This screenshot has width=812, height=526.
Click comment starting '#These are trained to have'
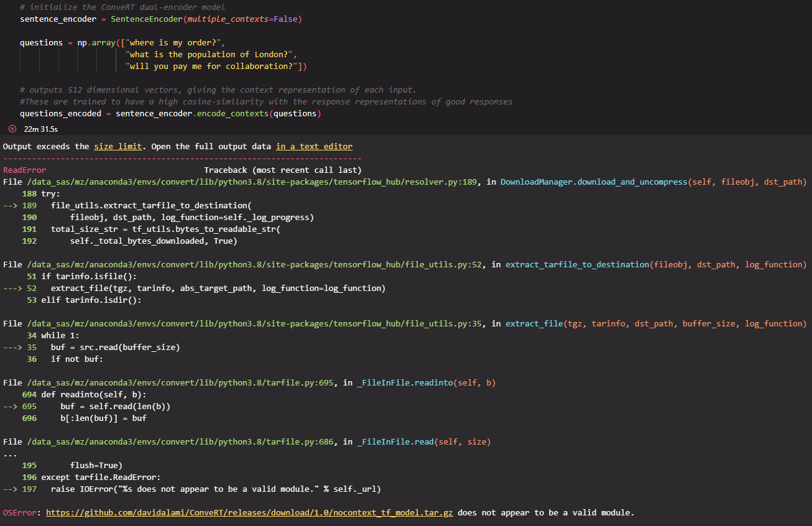point(266,102)
